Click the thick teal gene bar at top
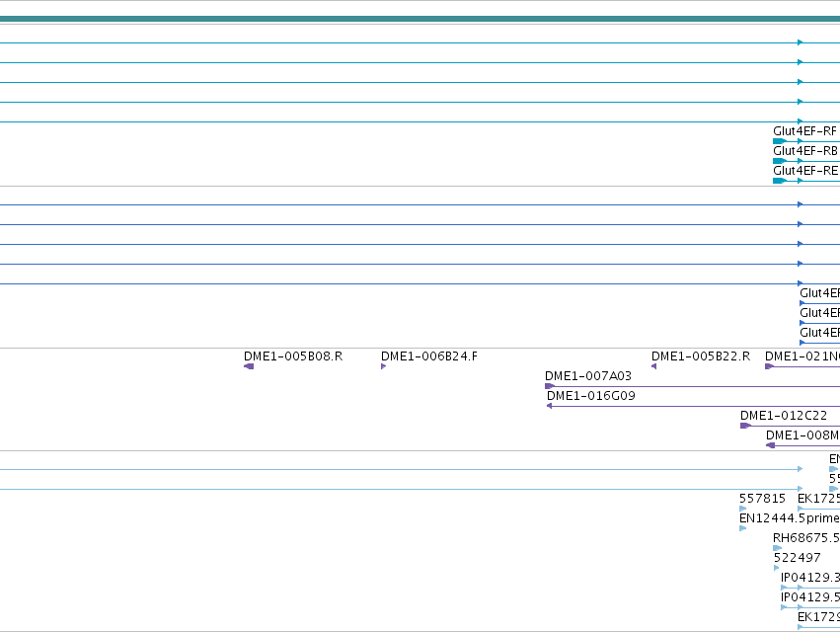Image resolution: width=840 pixels, height=632 pixels. pyautogui.click(x=420, y=20)
